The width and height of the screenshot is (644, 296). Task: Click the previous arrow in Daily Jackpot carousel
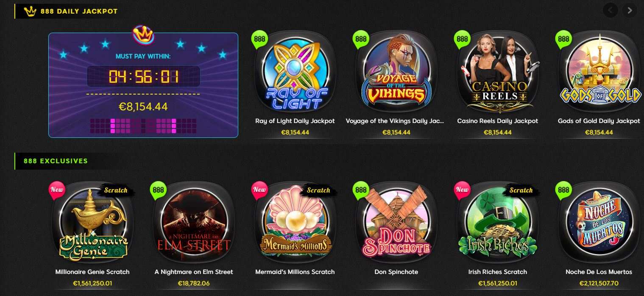tap(611, 10)
